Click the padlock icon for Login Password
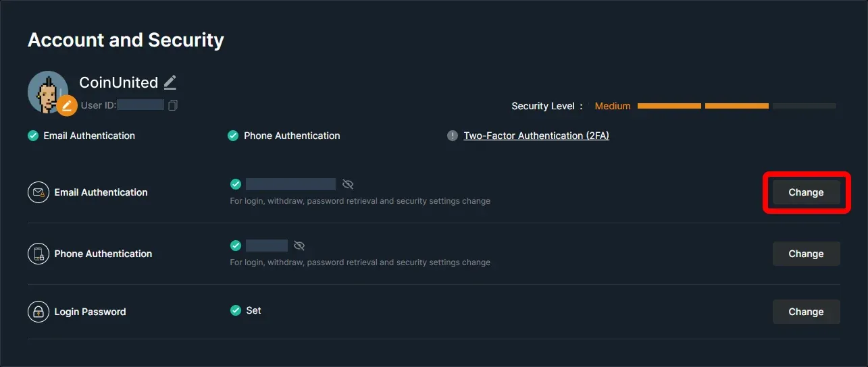The image size is (868, 367). [39, 312]
